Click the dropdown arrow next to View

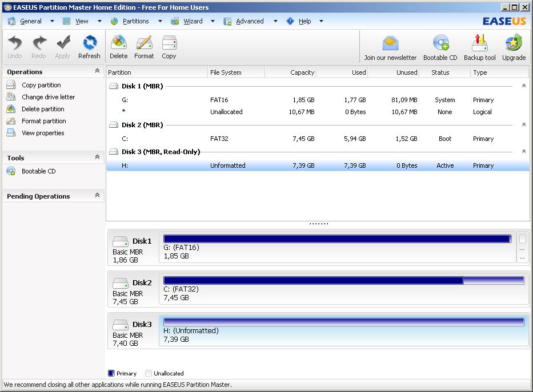click(x=99, y=21)
